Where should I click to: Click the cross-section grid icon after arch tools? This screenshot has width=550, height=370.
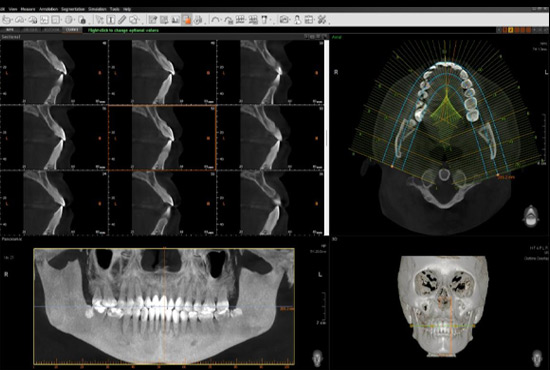click(240, 20)
